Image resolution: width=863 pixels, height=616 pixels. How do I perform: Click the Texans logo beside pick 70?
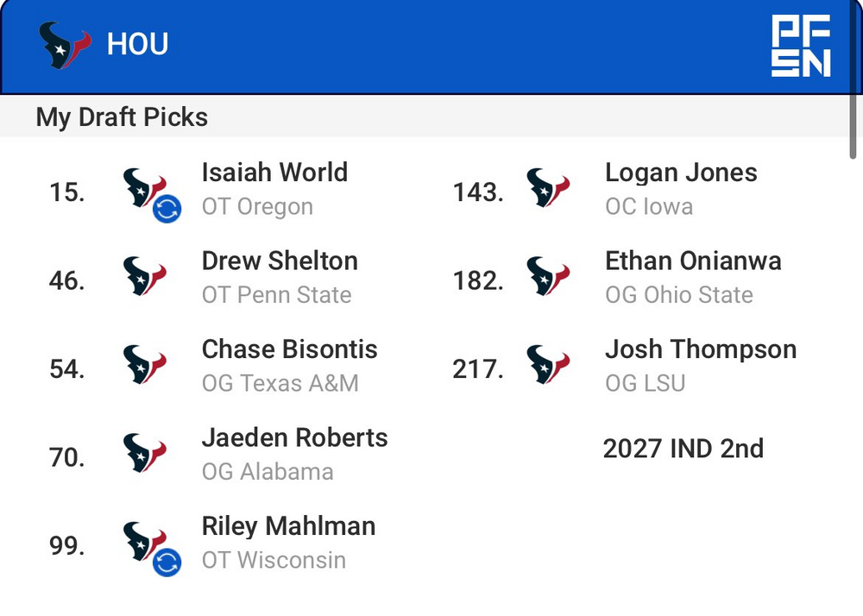click(144, 454)
